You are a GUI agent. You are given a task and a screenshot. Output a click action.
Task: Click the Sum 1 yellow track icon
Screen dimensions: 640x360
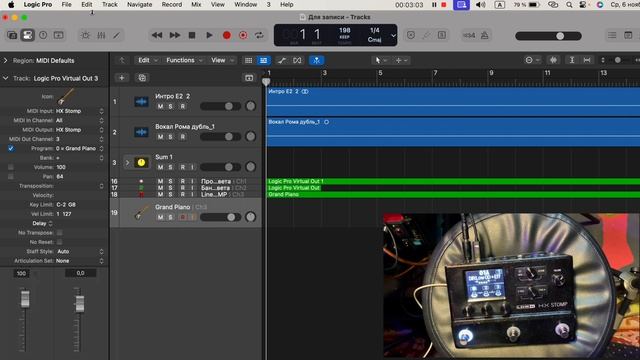(141, 162)
